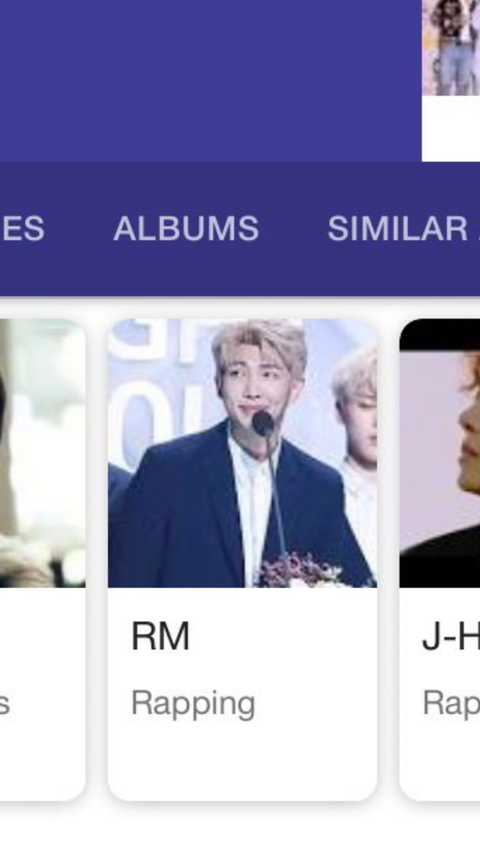The height and width of the screenshot is (854, 480).
Task: Click the J-H name text
Action: click(x=451, y=636)
